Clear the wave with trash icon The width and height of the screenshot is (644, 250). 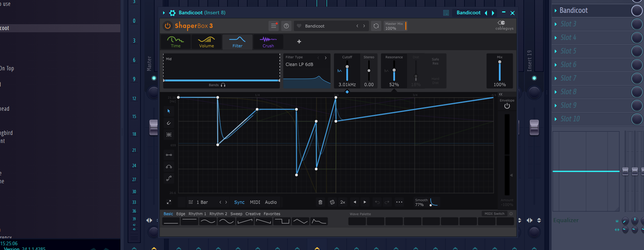point(320,202)
